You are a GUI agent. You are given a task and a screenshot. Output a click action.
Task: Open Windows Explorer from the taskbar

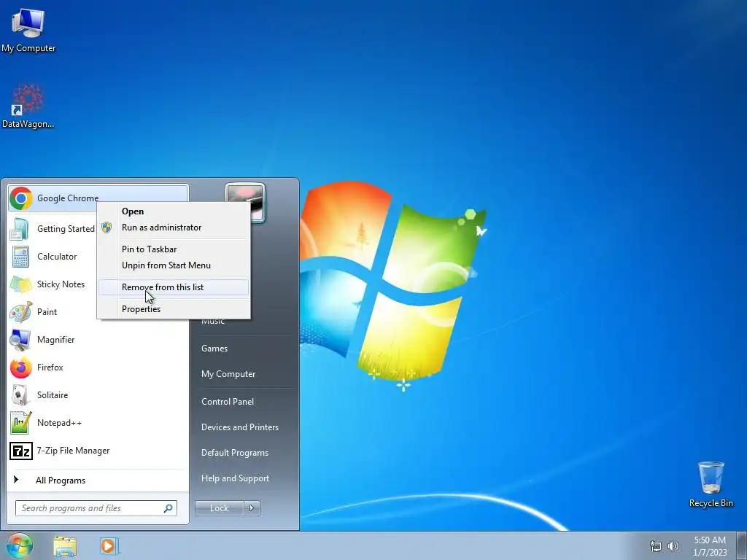point(65,546)
